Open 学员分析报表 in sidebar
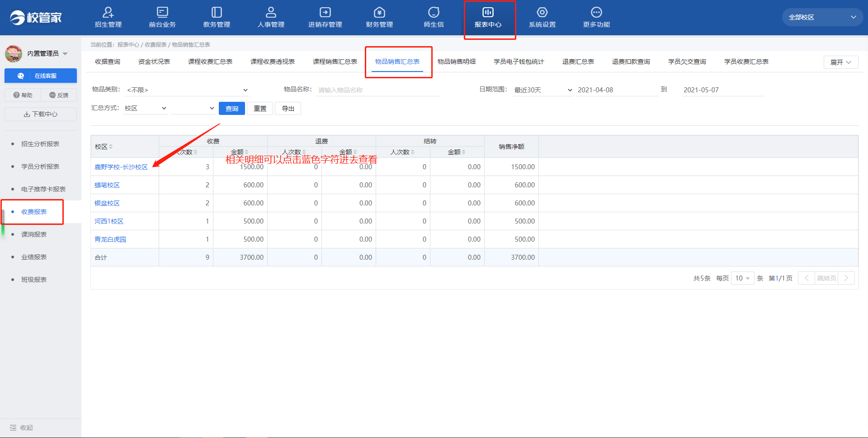The image size is (868, 438). pos(40,167)
